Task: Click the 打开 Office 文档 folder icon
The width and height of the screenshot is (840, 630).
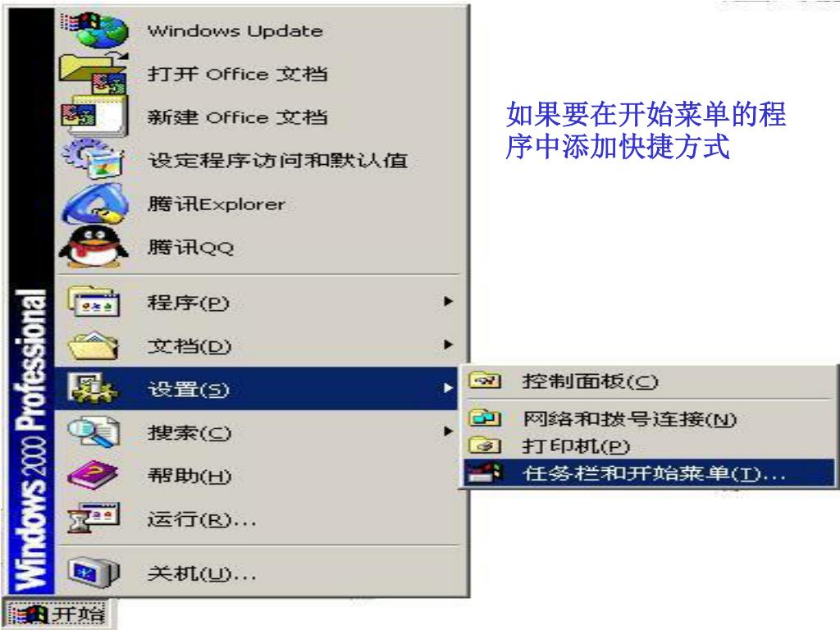Action: pos(94,73)
